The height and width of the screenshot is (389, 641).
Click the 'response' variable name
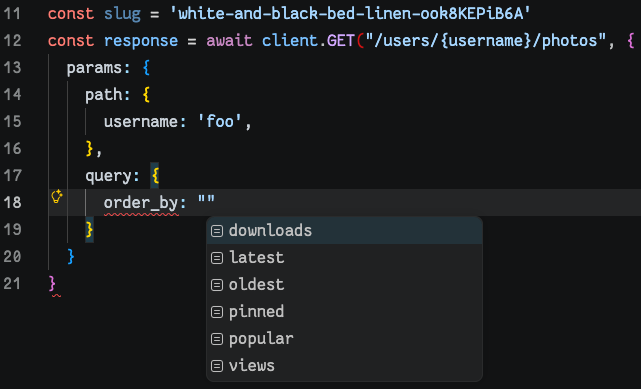(141, 41)
